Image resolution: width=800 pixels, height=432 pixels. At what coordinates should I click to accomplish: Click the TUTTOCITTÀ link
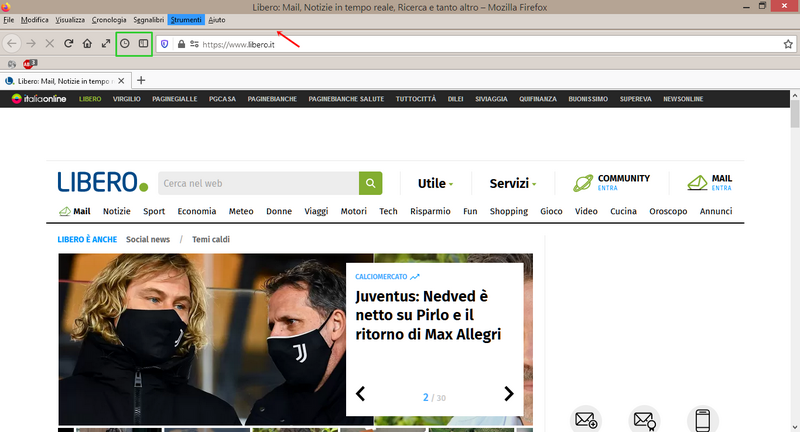tap(416, 99)
